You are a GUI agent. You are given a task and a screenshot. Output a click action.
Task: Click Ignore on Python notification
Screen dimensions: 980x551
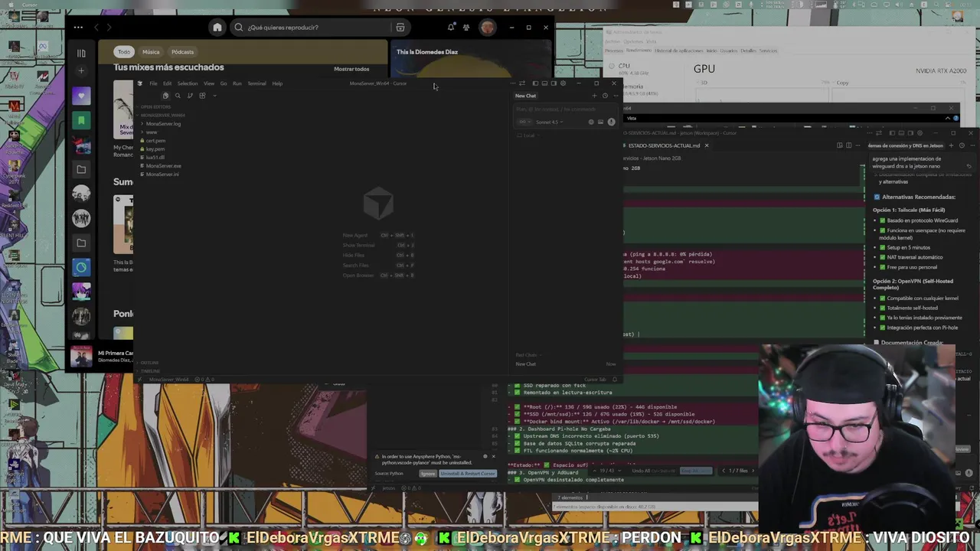[428, 474]
